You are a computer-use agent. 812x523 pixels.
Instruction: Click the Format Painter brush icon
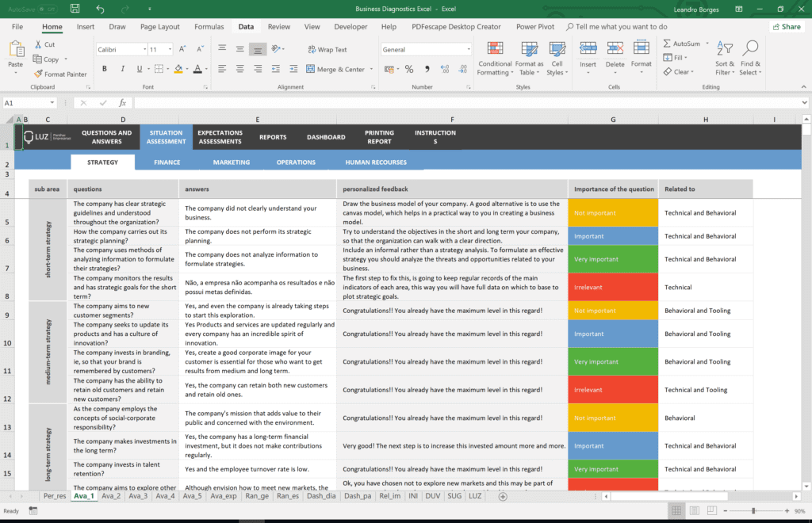coord(38,74)
